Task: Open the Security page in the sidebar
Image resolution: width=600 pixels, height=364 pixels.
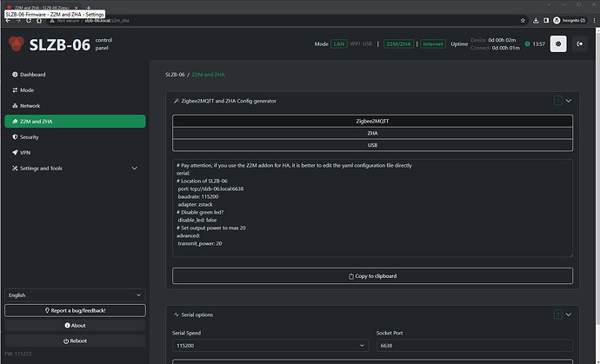Action: pyautogui.click(x=30, y=137)
